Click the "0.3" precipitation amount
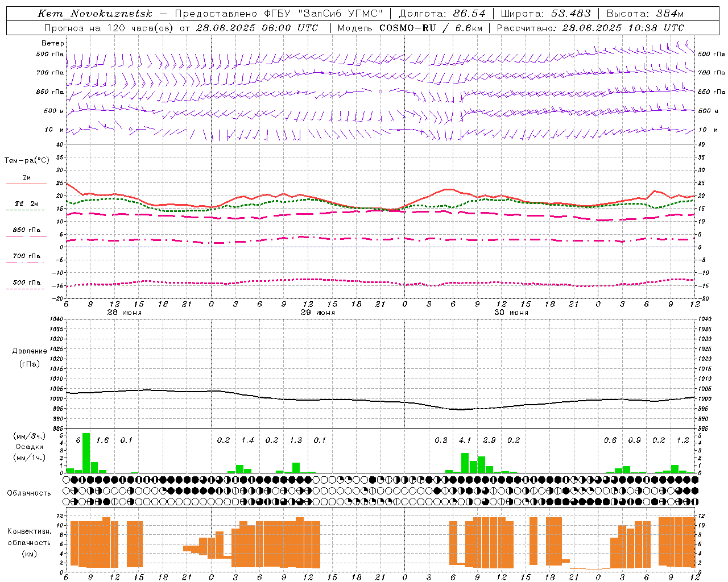This screenshot has width=728, height=582. (441, 440)
